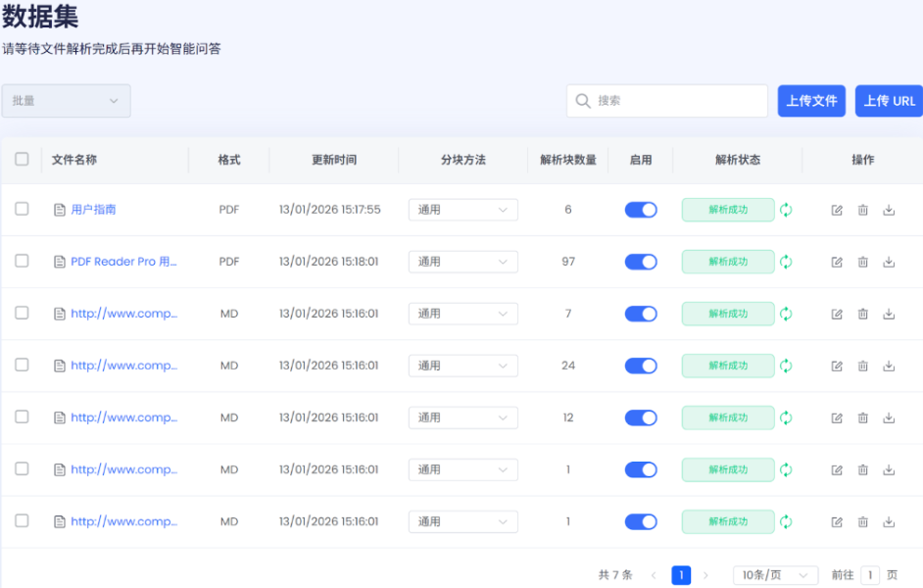The image size is (923, 588).
Task: Download the MD file with 12 chunks
Action: tap(889, 417)
